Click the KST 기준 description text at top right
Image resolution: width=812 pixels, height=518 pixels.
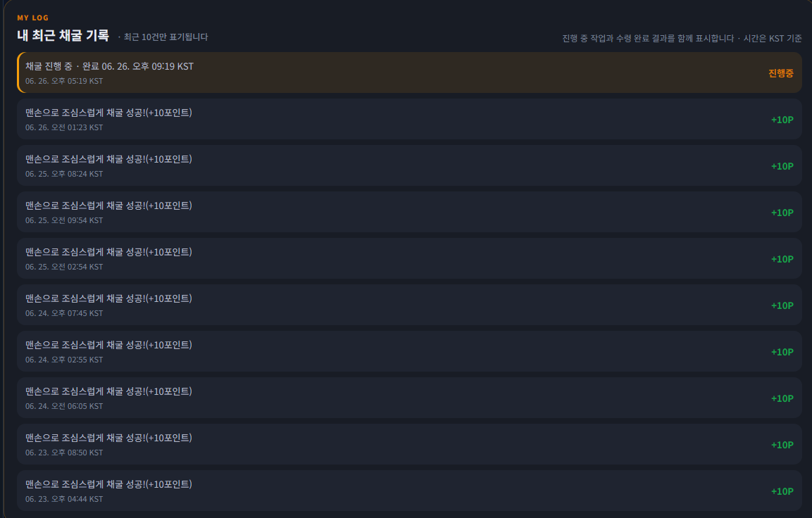pyautogui.click(x=682, y=38)
